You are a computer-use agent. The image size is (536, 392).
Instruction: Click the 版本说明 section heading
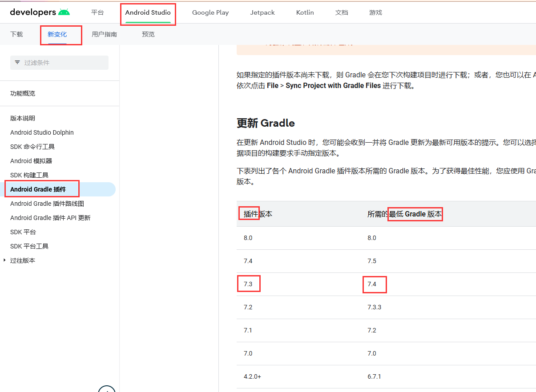click(x=23, y=118)
